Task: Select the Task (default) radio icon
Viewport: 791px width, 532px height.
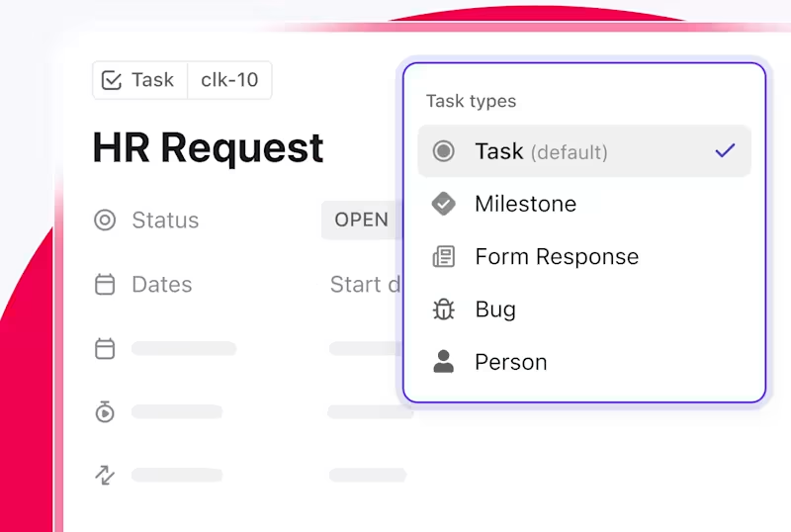Action: pyautogui.click(x=444, y=151)
